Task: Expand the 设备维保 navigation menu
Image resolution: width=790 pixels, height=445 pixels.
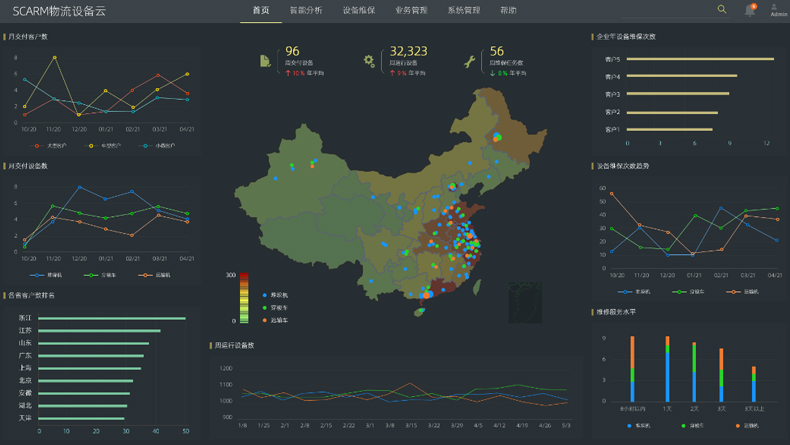Action: coord(358,10)
